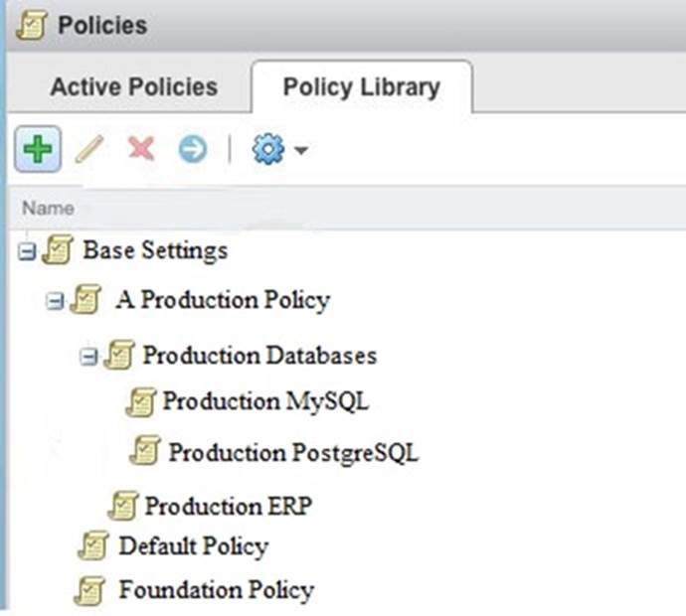
Task: Select the Production MySQL policy label
Action: tap(265, 401)
